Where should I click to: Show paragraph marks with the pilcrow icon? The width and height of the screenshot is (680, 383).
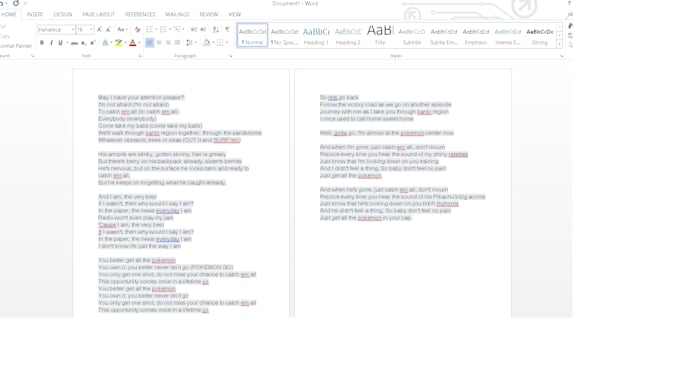tap(227, 29)
